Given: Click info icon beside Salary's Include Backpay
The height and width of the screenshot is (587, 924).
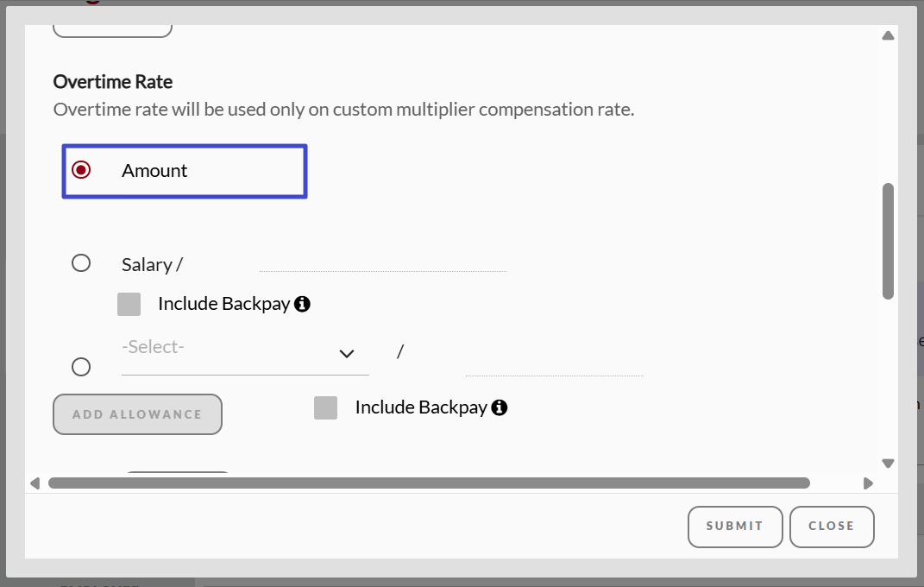Looking at the screenshot, I should (x=302, y=304).
